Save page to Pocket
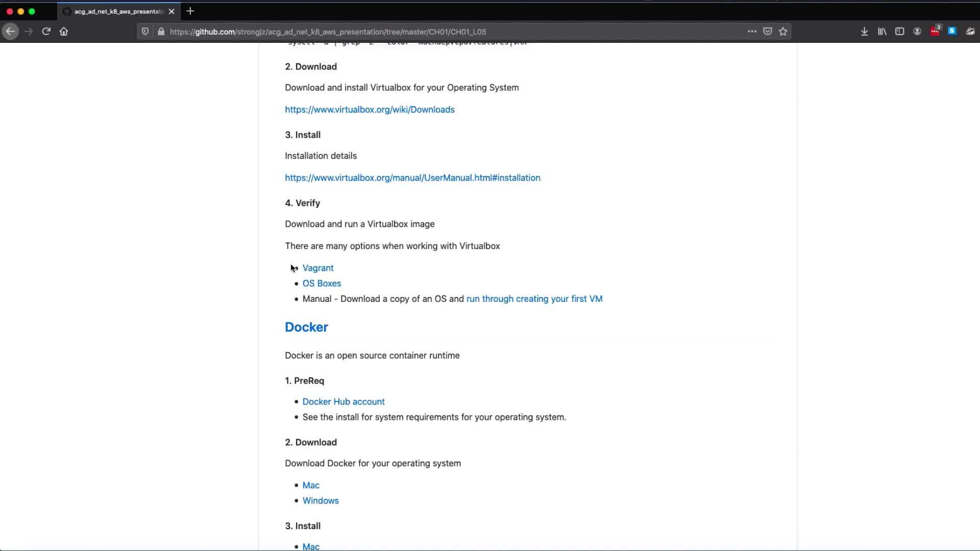Viewport: 980px width, 551px height. pyautogui.click(x=767, y=32)
